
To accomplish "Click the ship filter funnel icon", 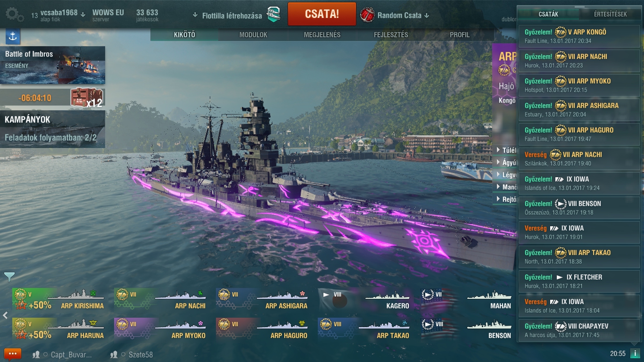I will click(9, 276).
